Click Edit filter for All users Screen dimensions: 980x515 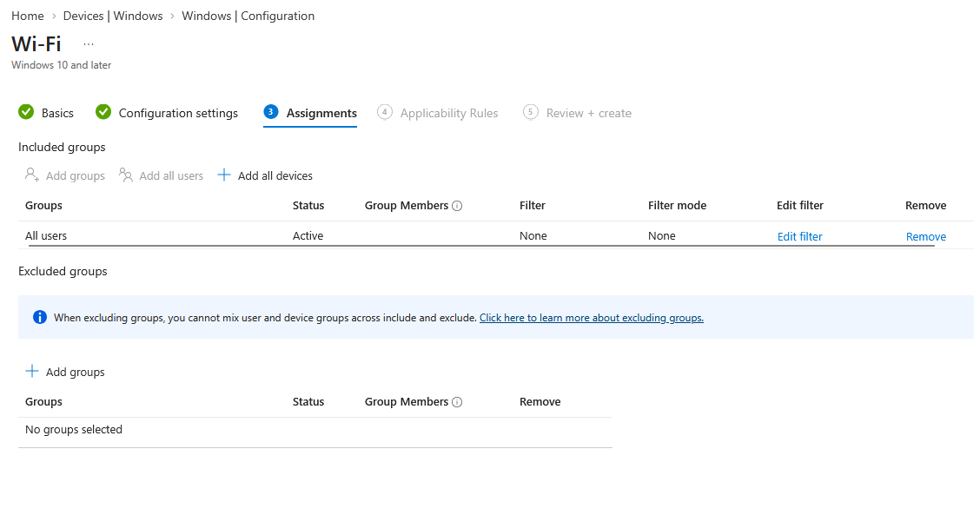[x=799, y=236]
